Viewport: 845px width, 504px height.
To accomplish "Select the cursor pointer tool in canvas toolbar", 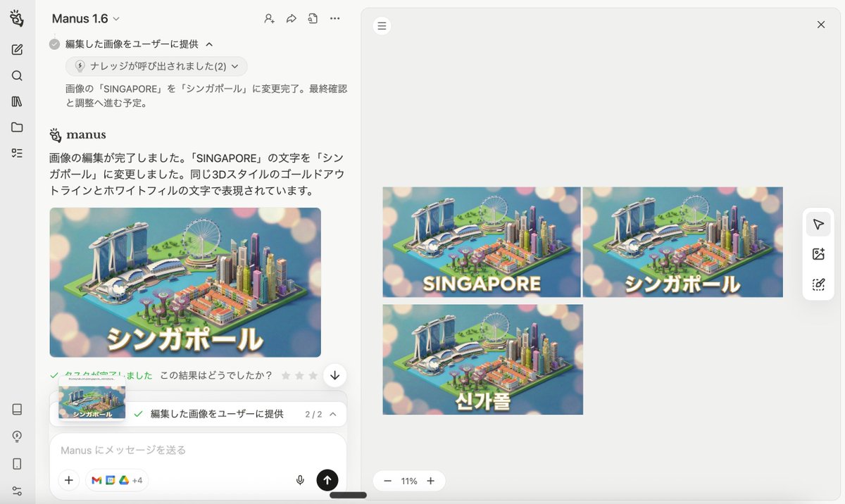I will (818, 225).
